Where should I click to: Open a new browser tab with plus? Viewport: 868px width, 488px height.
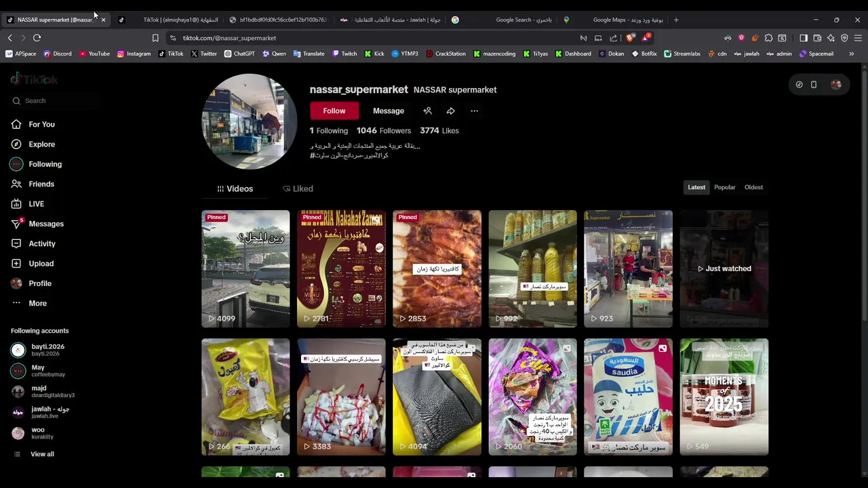tap(676, 20)
